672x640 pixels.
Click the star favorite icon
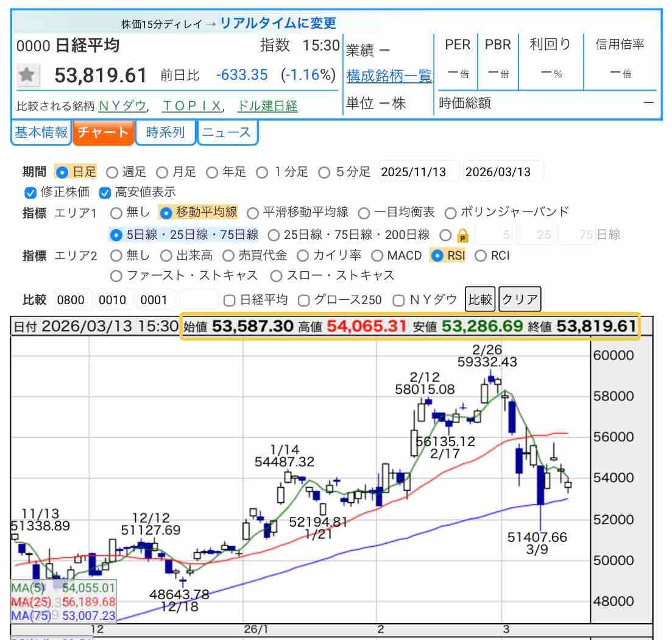27,75
